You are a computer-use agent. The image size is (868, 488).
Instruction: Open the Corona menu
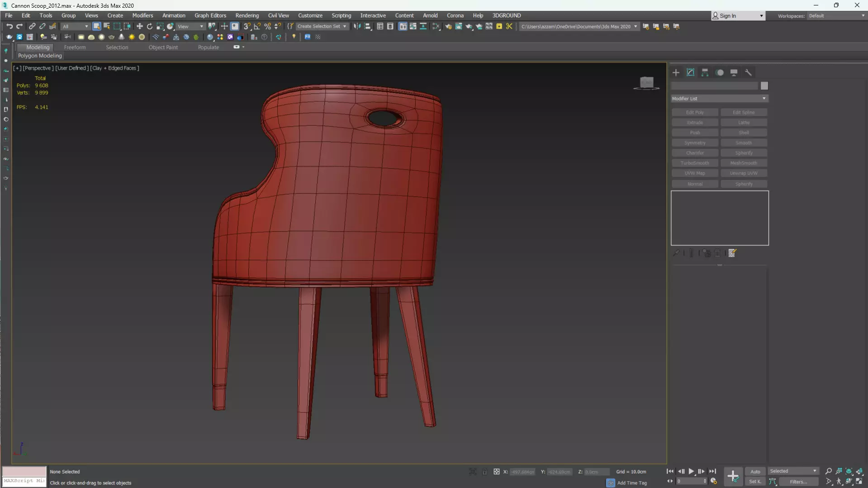[x=455, y=15]
